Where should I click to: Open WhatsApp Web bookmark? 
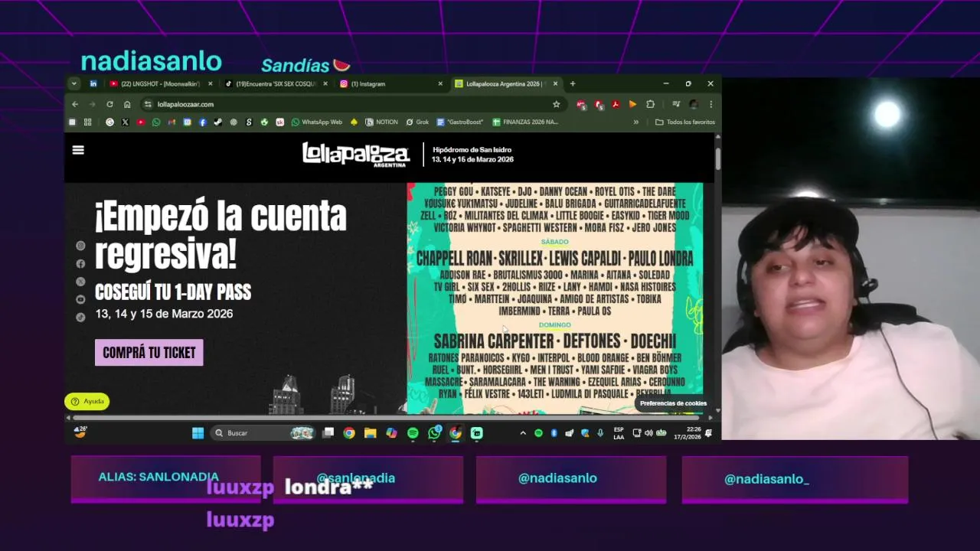(317, 122)
